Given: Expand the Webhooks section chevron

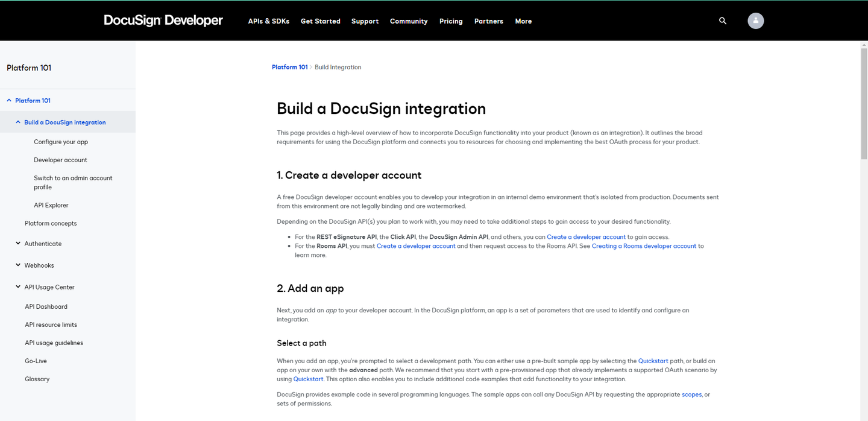Looking at the screenshot, I should (18, 265).
